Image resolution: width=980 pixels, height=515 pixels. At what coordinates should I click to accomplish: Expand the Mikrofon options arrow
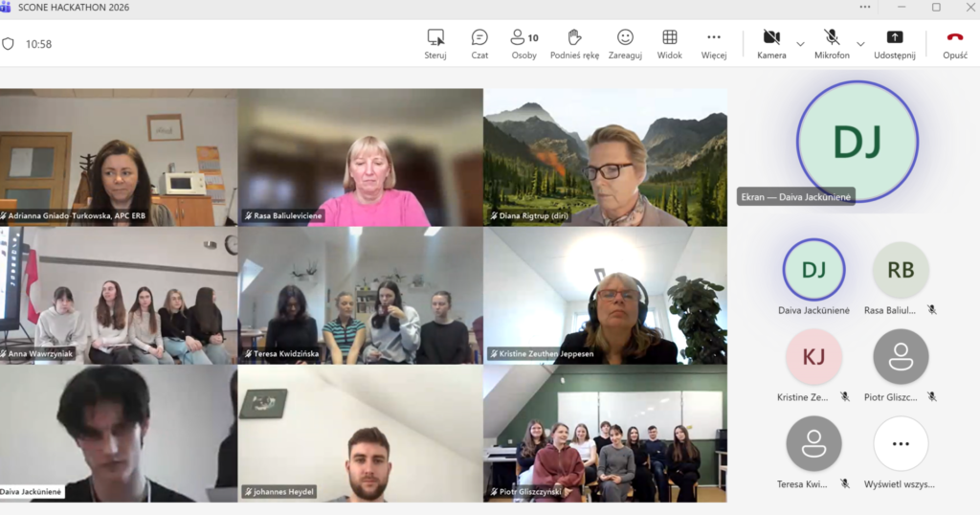click(x=860, y=44)
